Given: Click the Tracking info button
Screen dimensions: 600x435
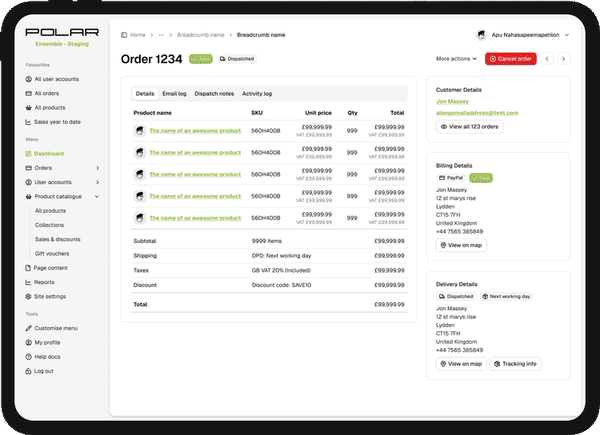Looking at the screenshot, I should 515,364.
